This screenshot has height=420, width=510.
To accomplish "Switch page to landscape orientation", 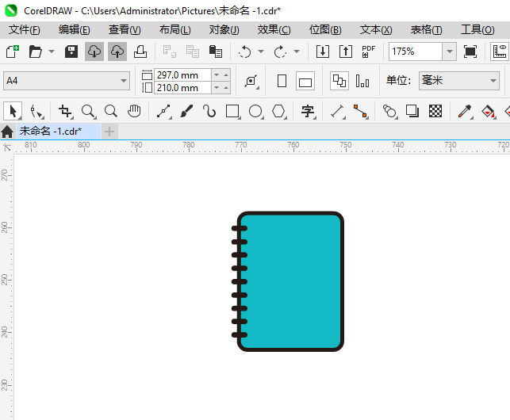I will (x=305, y=81).
